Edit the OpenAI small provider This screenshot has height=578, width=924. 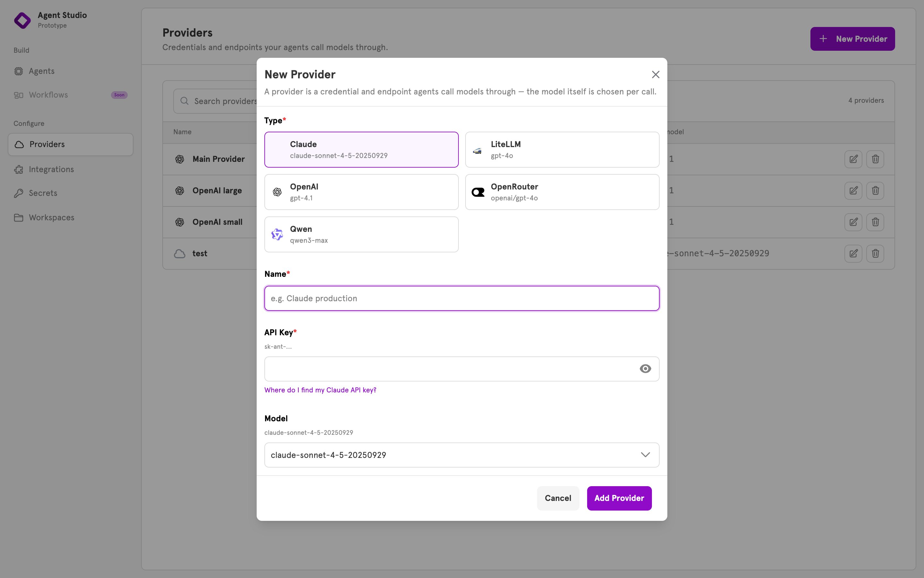click(853, 222)
